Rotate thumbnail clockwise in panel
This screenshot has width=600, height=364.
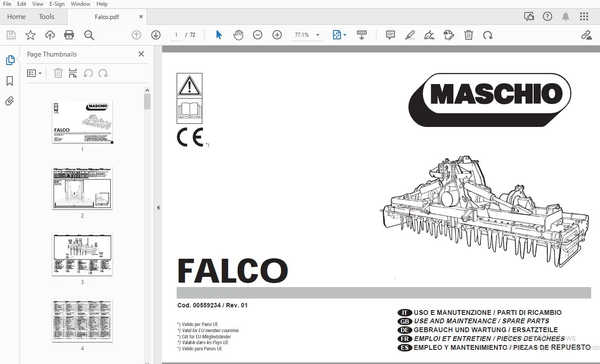click(103, 73)
